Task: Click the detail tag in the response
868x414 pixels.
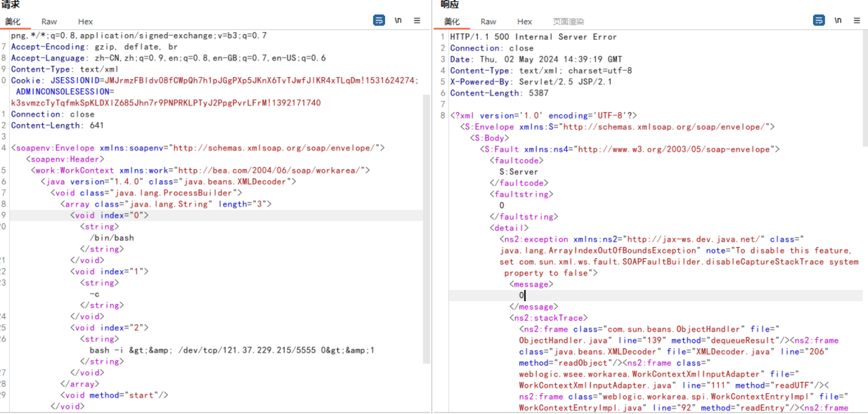Action: click(509, 228)
